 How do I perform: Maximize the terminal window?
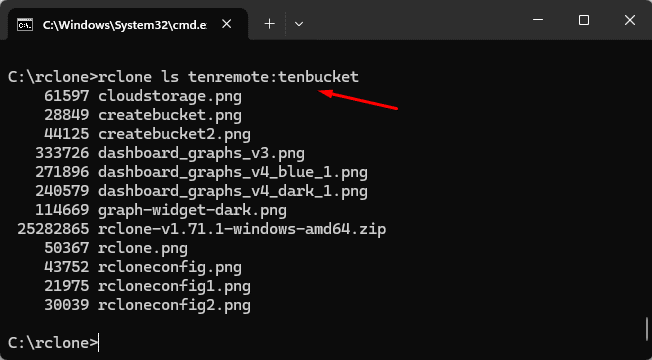(584, 20)
